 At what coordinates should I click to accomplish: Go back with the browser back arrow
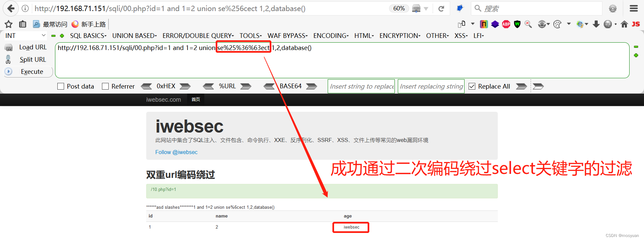tap(11, 8)
